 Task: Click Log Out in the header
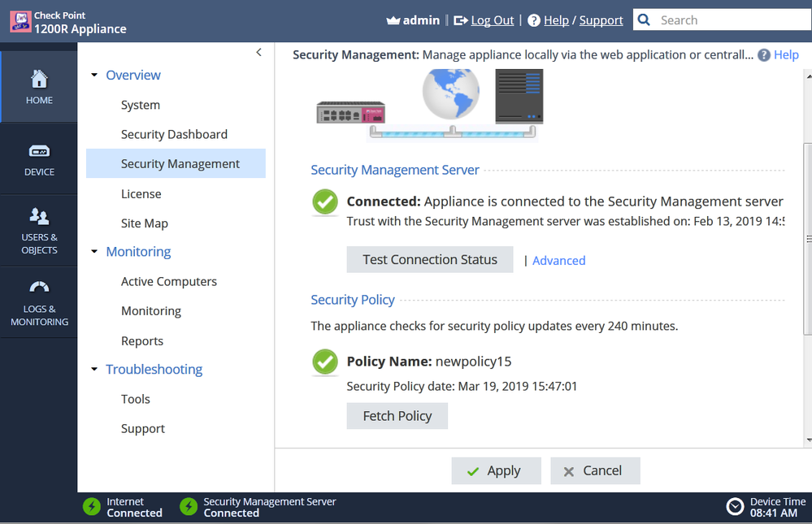coord(492,20)
